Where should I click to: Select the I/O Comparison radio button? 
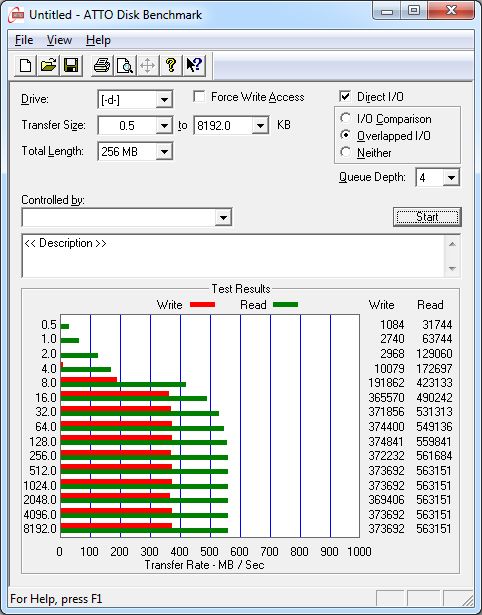click(346, 118)
